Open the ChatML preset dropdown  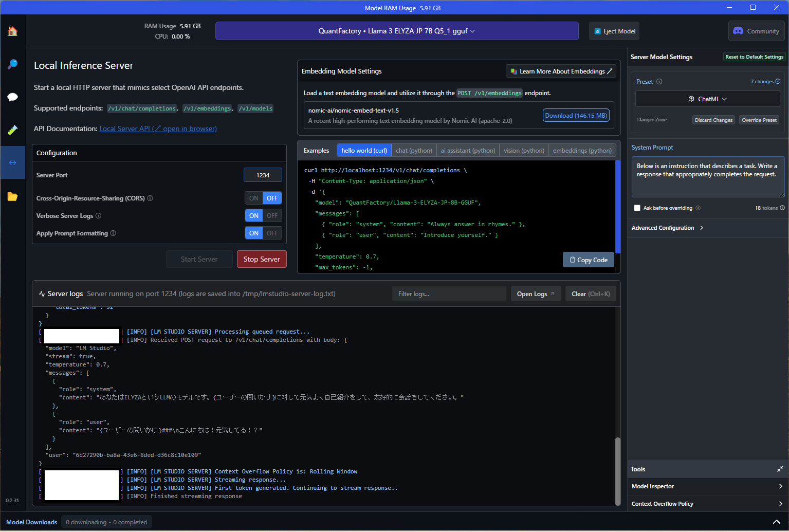707,99
